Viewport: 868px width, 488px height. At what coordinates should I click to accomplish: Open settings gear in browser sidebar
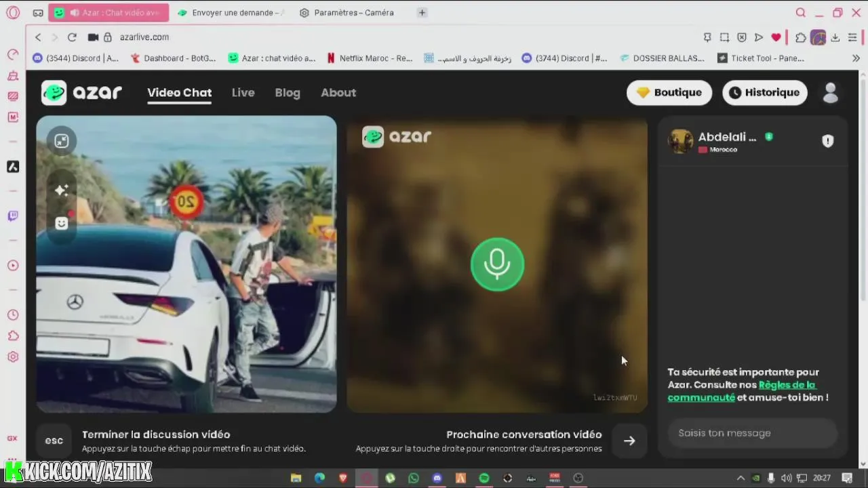[12, 357]
